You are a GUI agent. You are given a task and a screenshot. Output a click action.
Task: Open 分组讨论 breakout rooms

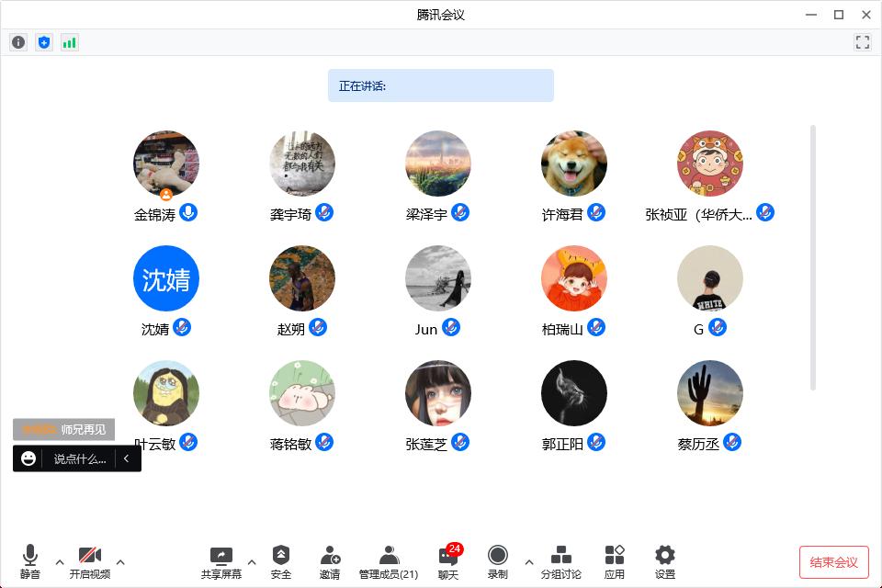tap(560, 561)
